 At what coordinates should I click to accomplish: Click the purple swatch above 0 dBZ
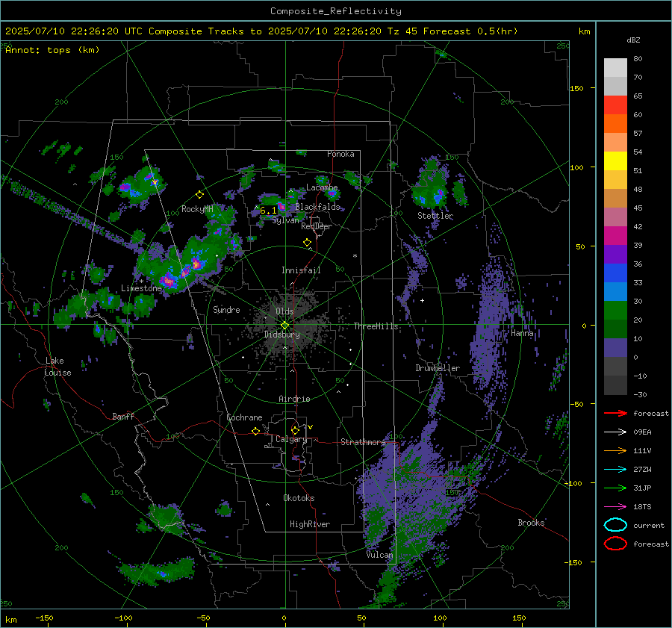click(615, 347)
